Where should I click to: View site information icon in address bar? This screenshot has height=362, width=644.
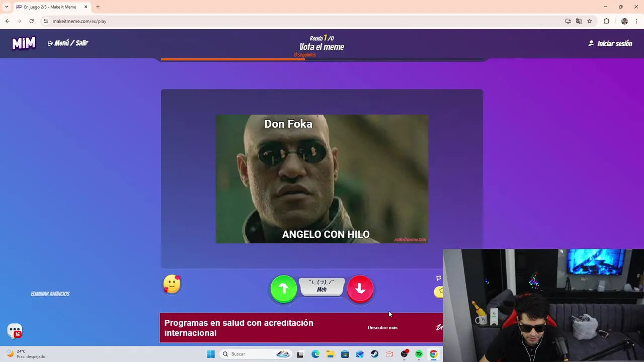pos(46,21)
